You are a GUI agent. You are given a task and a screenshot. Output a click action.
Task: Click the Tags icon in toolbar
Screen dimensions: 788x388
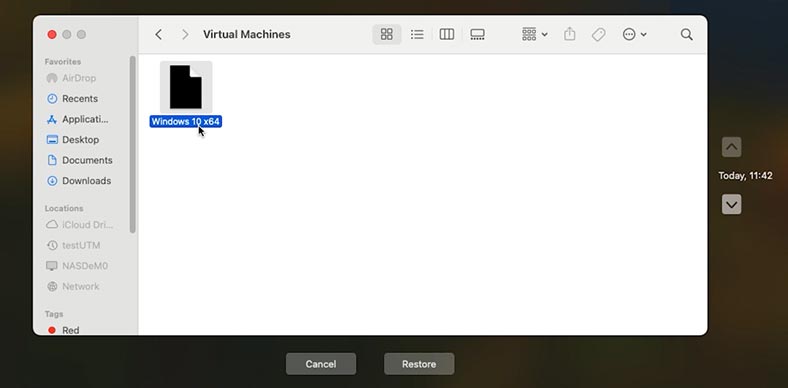click(x=598, y=34)
